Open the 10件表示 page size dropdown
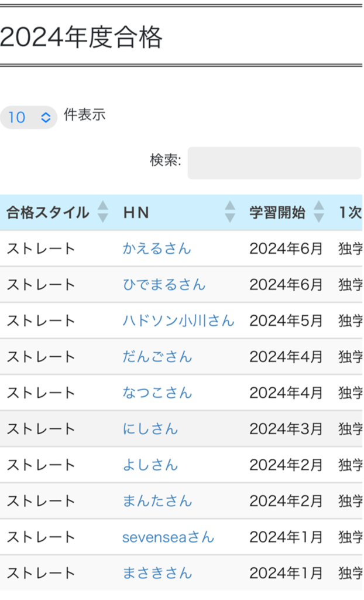 coord(29,117)
